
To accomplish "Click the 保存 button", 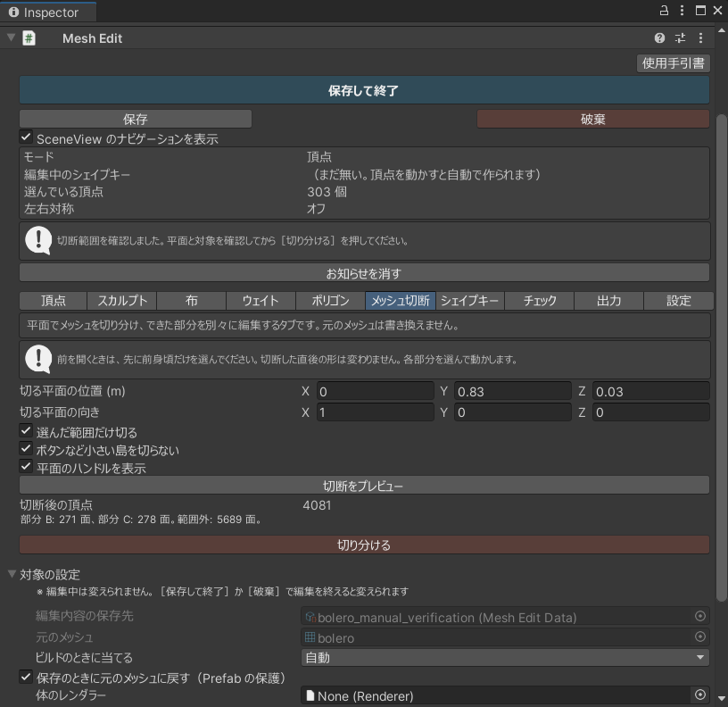I will tap(136, 119).
